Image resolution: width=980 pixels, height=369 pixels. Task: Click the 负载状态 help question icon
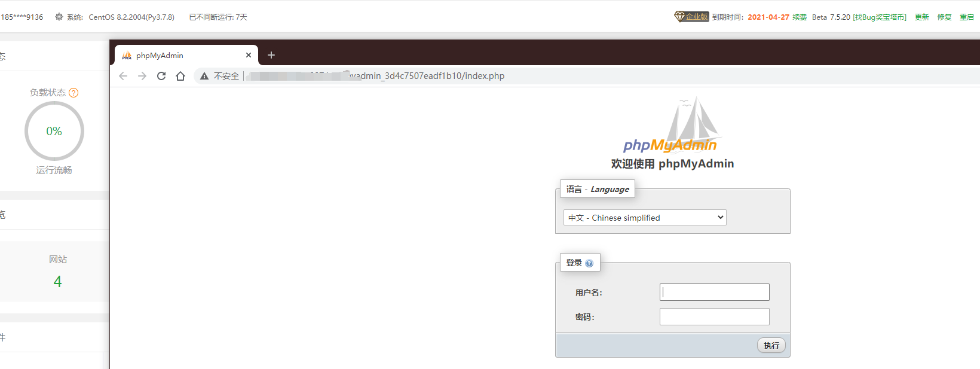tap(73, 93)
